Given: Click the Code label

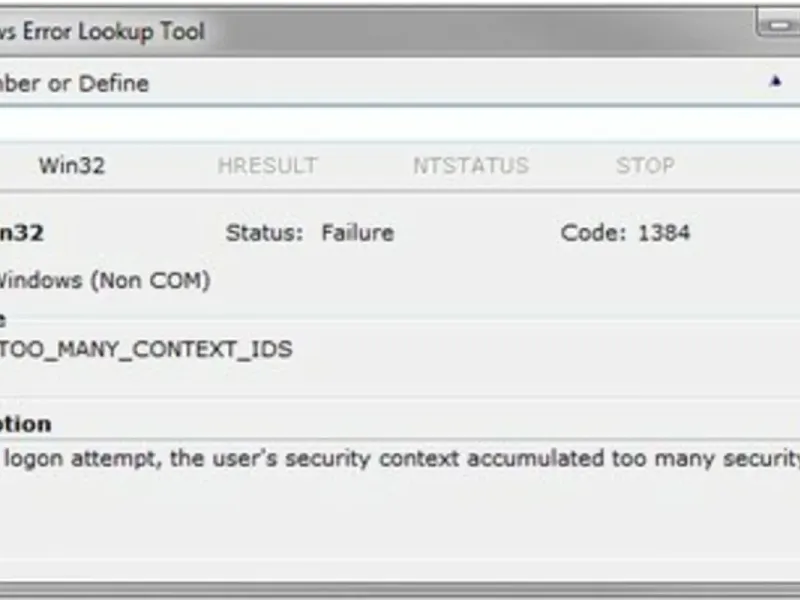Looking at the screenshot, I should coord(592,233).
